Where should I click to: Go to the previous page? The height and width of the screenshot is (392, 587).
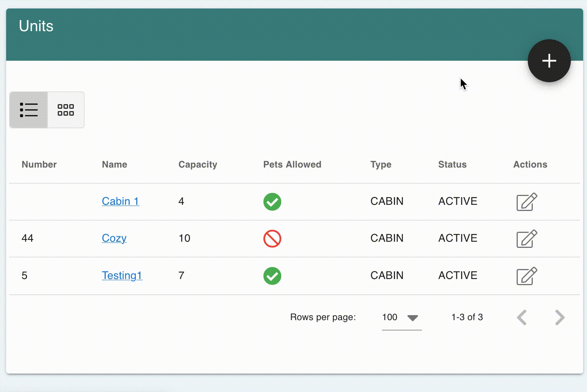tap(522, 317)
